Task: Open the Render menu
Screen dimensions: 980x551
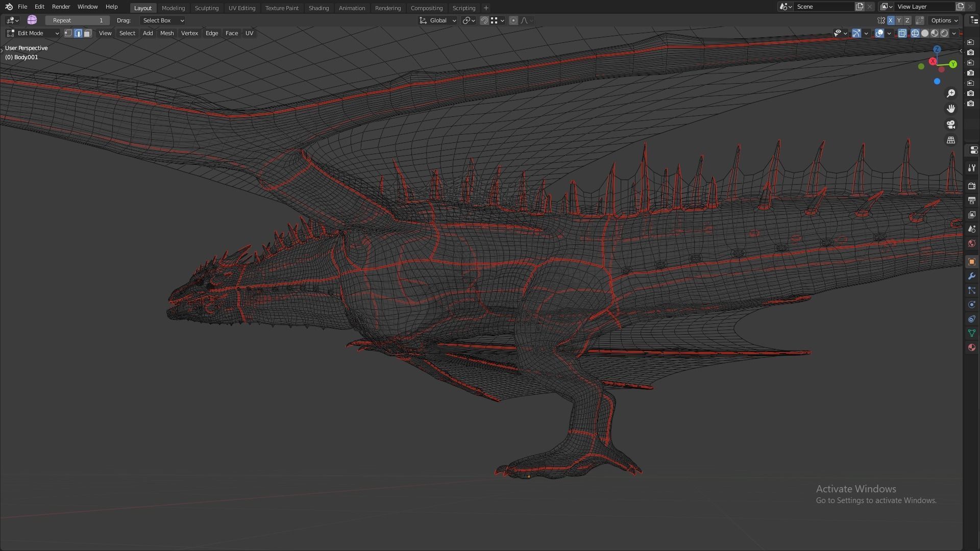Action: pos(61,7)
